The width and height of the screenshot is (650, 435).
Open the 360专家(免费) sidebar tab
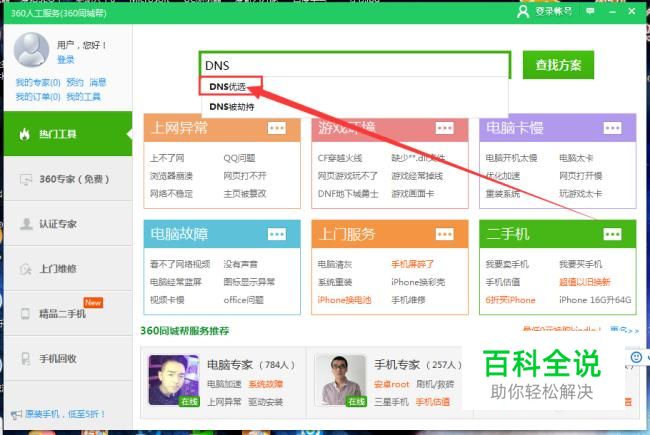click(x=68, y=179)
